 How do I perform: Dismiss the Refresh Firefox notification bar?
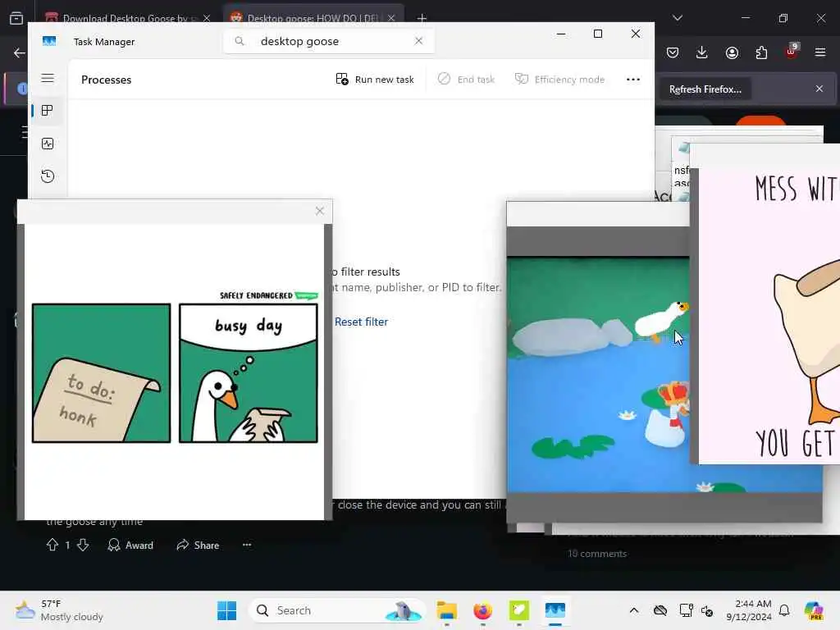pos(819,89)
